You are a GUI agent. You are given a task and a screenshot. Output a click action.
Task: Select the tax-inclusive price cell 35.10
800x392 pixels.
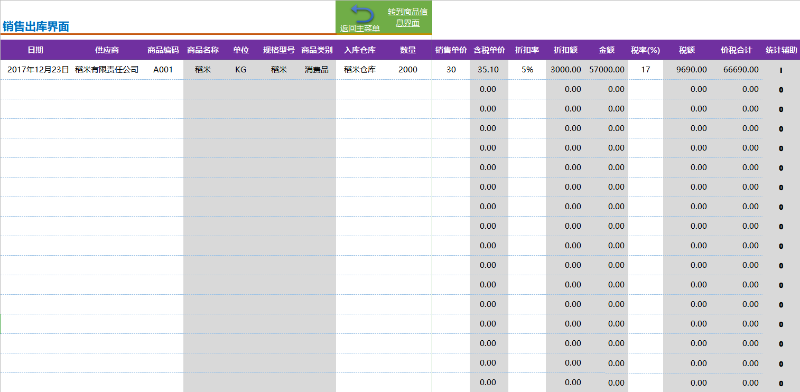coord(488,70)
